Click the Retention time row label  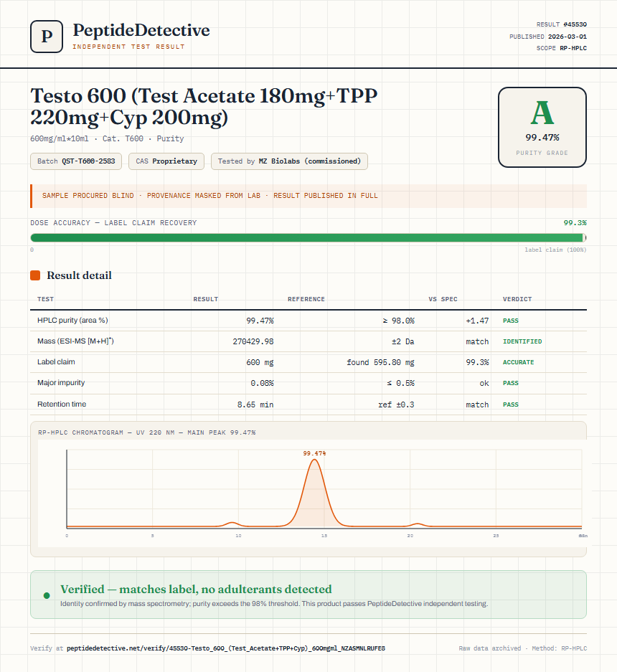[x=61, y=404]
